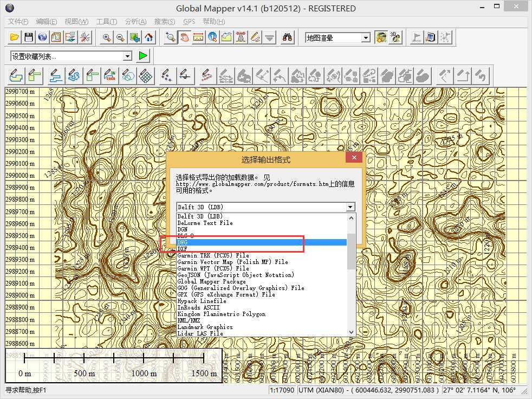
Task: Click the format list scrollbar thumb
Action: point(352,252)
